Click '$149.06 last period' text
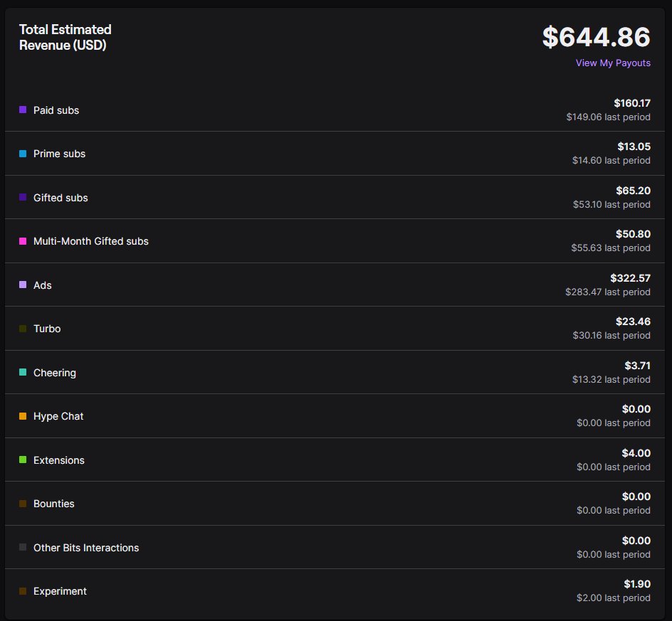672x621 pixels. click(608, 117)
